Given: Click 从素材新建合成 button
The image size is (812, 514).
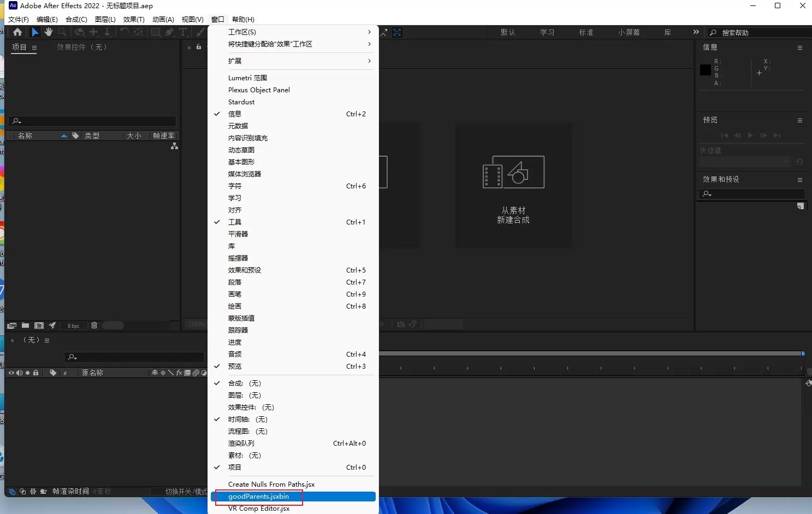Looking at the screenshot, I should tap(513, 186).
